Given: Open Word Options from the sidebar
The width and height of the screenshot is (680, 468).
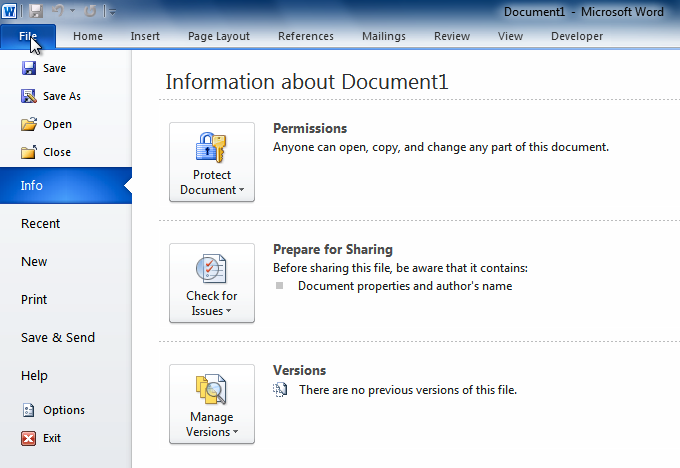Looking at the screenshot, I should [x=63, y=410].
